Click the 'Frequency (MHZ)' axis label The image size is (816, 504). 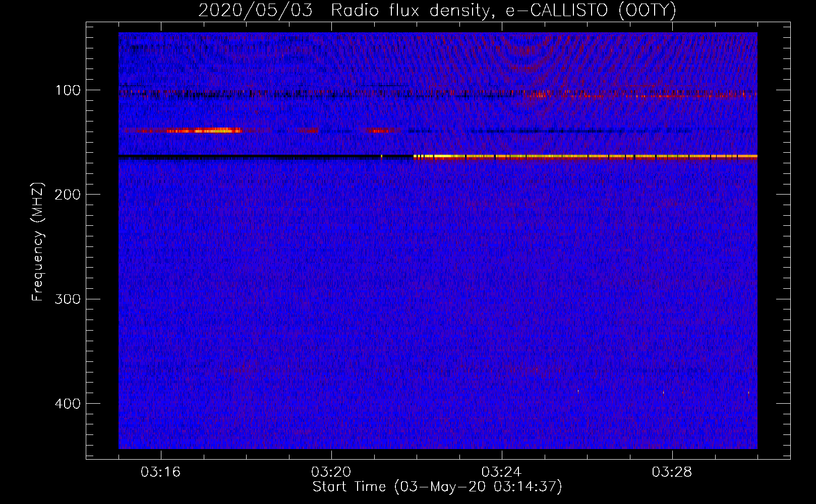pyautogui.click(x=38, y=241)
